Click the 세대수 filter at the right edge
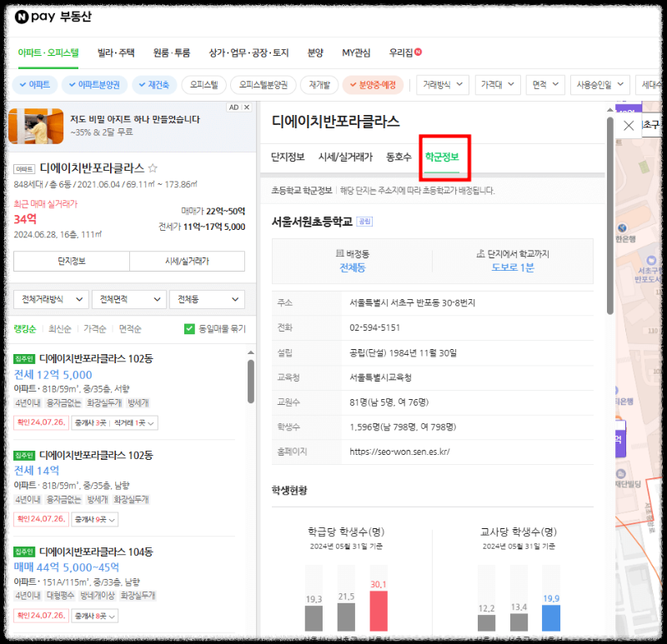Image resolution: width=667 pixels, height=644 pixels. coord(651,85)
